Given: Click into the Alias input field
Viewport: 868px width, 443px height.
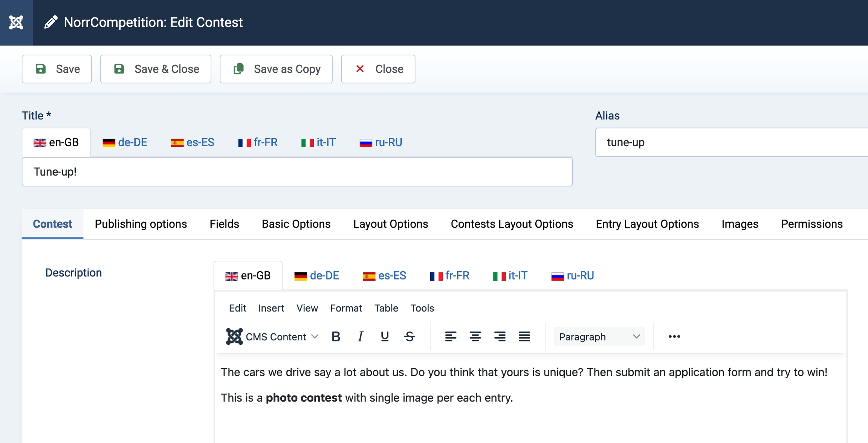Looking at the screenshot, I should 731,142.
